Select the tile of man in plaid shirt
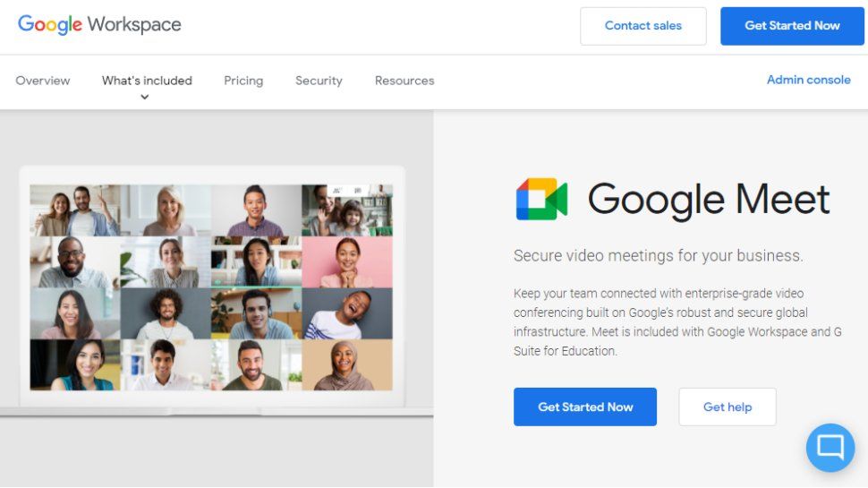This screenshot has width=868, height=488. point(256,210)
